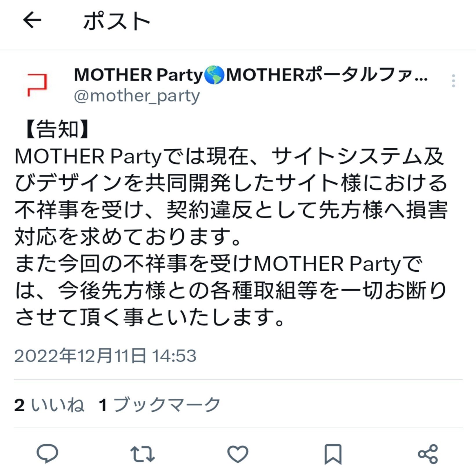The width and height of the screenshot is (476, 476).
Task: Tap the MOTHER Party display name
Action: click(x=138, y=75)
